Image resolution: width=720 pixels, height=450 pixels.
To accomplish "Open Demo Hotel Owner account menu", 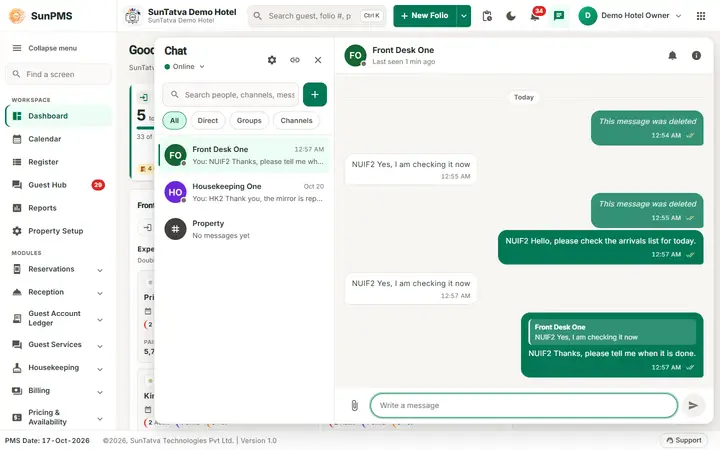I will (x=630, y=16).
